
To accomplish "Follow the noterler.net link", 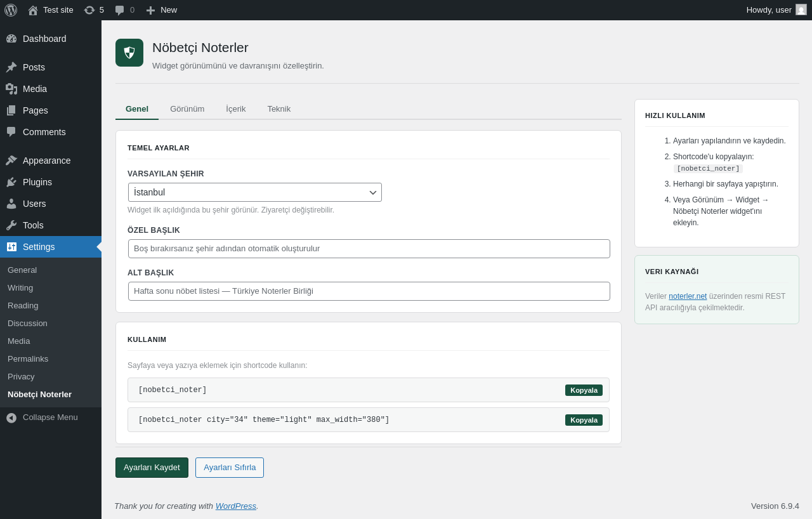I will point(688,296).
